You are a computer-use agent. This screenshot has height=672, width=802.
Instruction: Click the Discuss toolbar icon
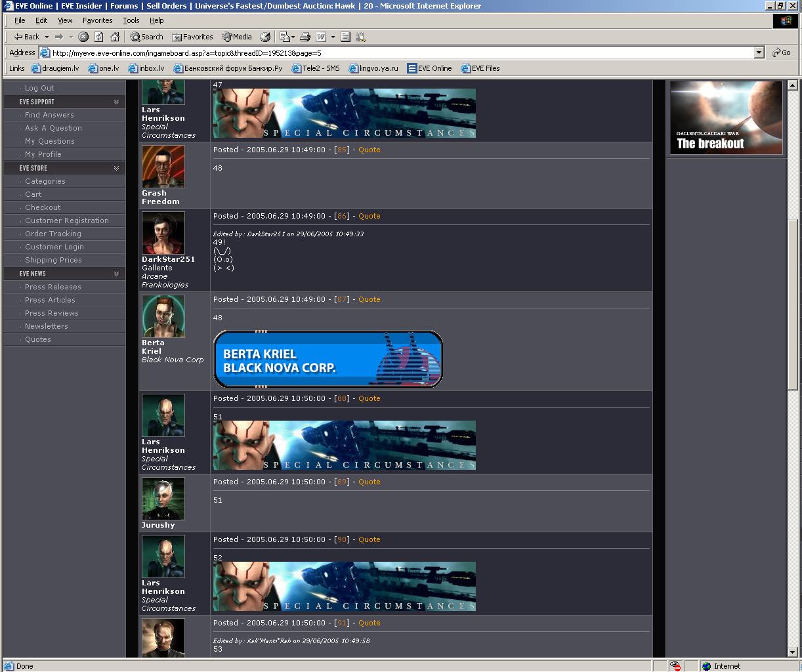tap(346, 37)
